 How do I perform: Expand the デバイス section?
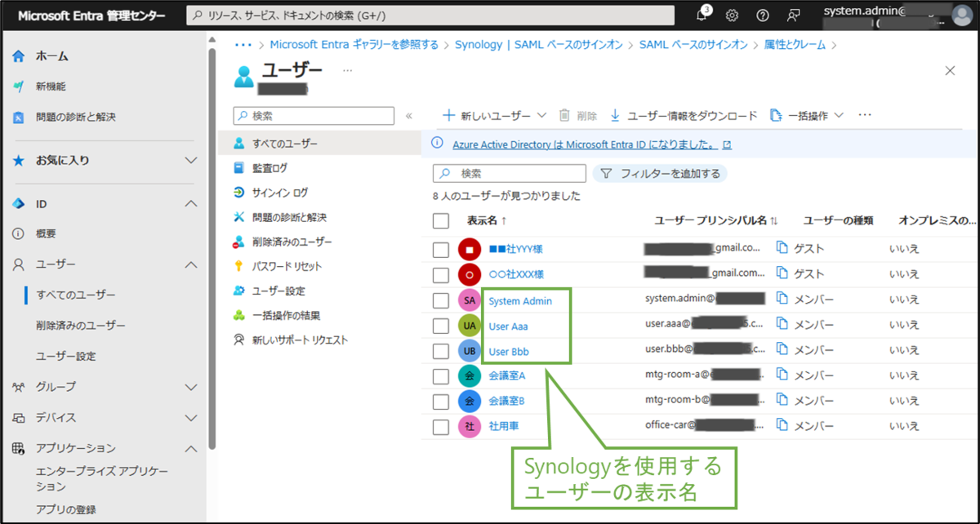coord(191,418)
